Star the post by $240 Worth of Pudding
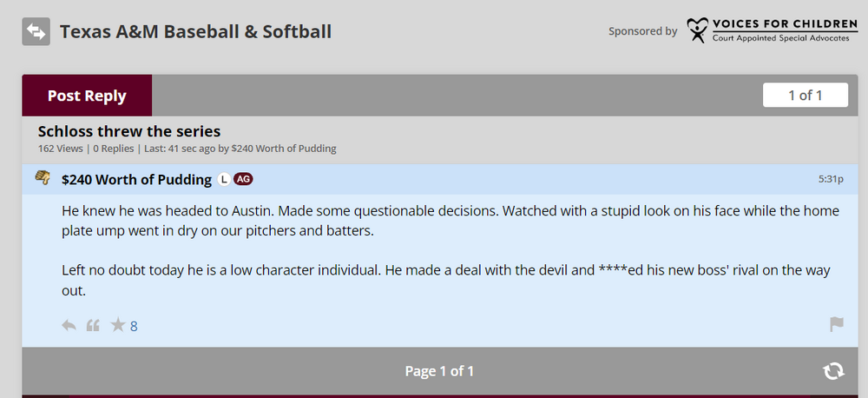Screen dimensions: 868x398 pos(117,326)
